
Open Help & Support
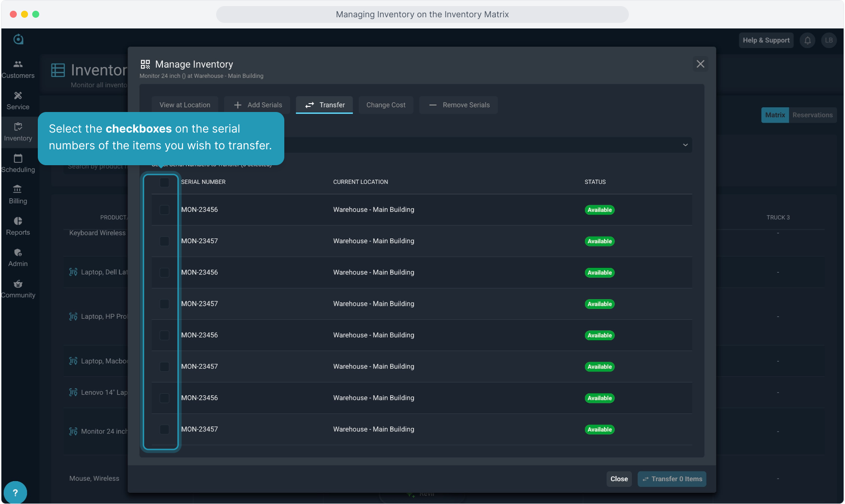[766, 41]
